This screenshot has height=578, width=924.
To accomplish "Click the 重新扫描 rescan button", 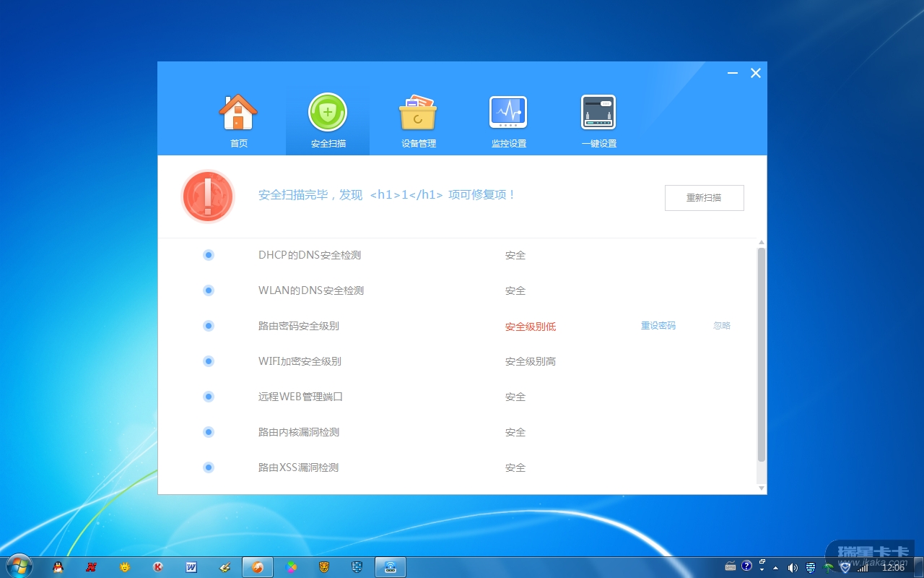I will [x=704, y=198].
